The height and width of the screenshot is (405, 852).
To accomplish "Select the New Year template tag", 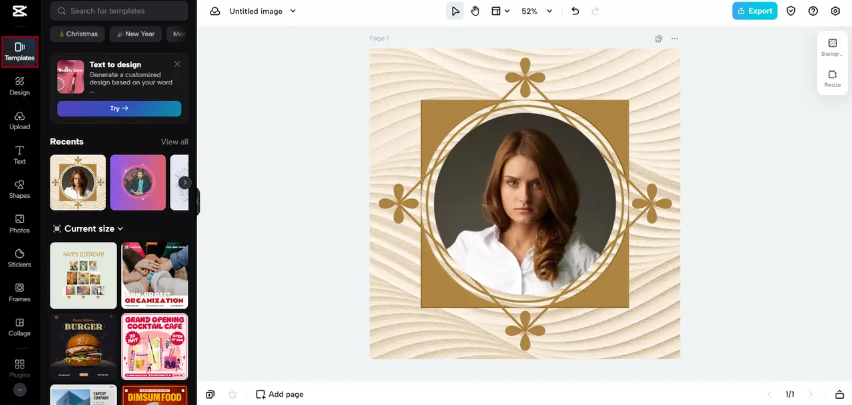I will (x=135, y=34).
